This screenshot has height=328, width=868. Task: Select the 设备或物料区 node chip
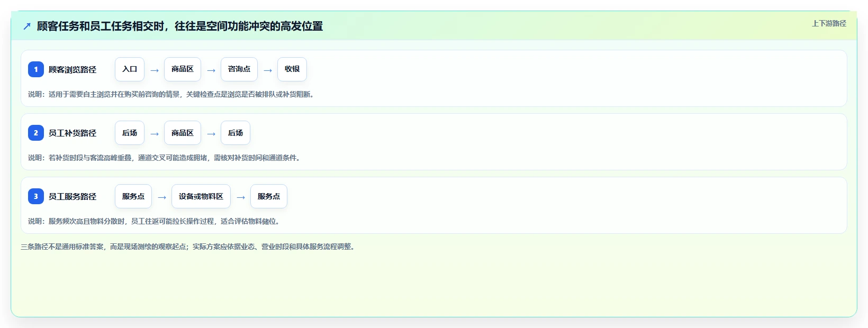pos(201,196)
